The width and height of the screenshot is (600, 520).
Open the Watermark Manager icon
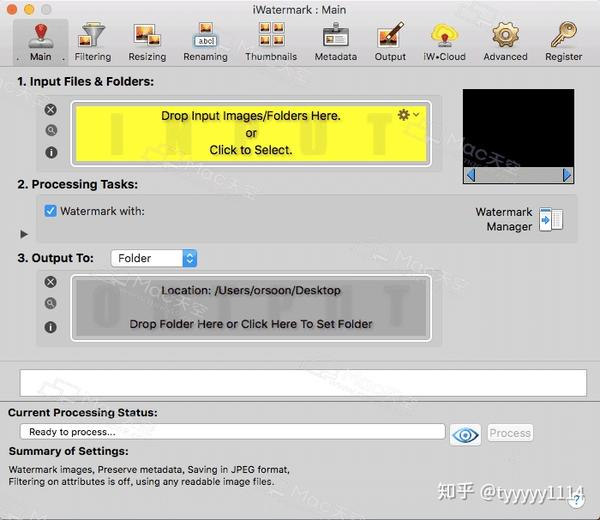[551, 220]
